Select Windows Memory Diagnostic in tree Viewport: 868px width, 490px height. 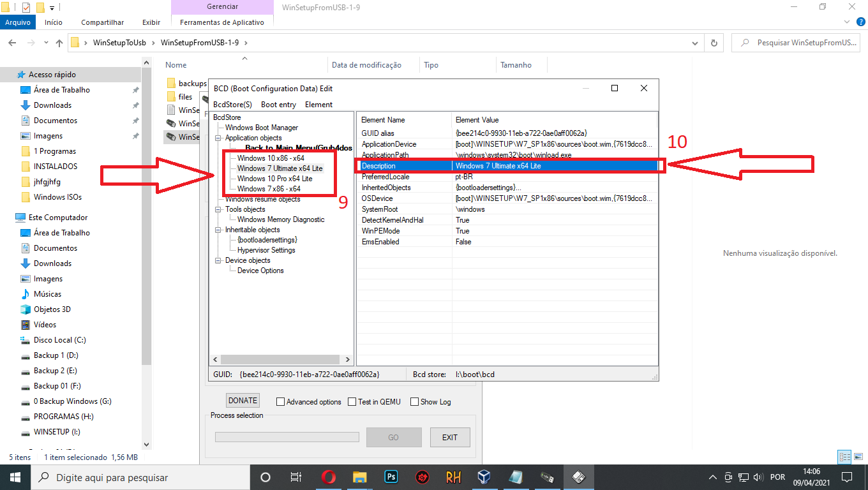coord(281,219)
